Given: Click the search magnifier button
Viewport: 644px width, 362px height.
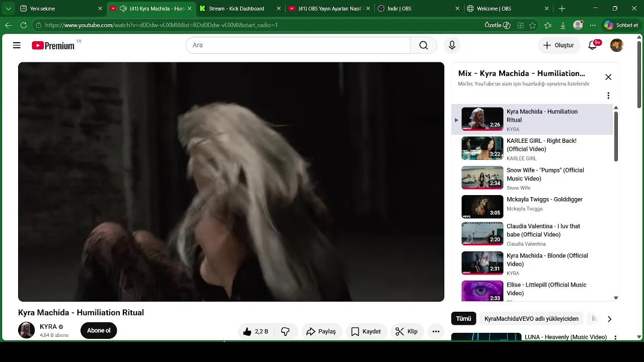Looking at the screenshot, I should (x=424, y=45).
